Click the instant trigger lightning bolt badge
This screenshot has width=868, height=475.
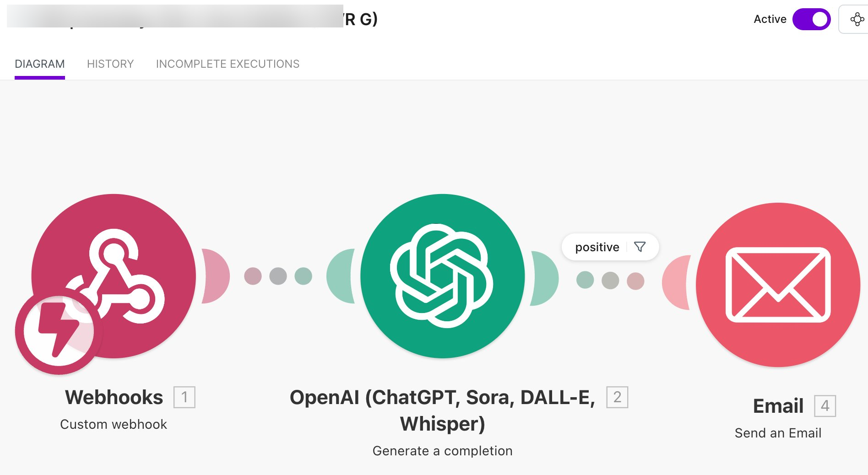(59, 331)
